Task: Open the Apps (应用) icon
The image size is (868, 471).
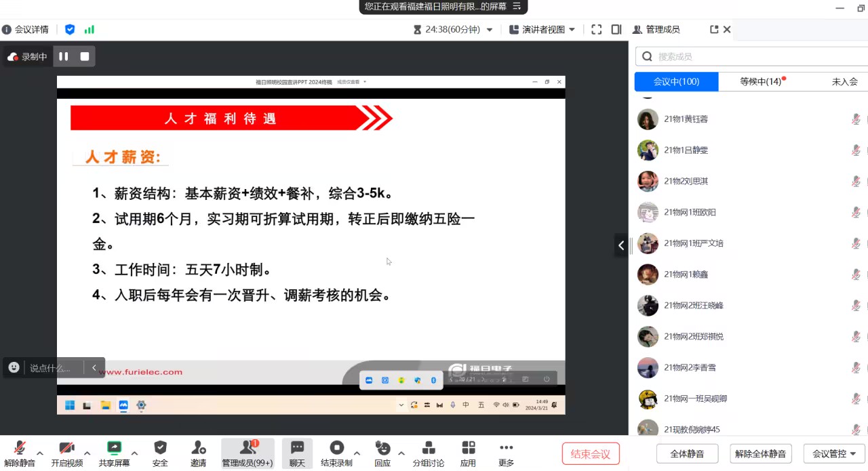Action: [x=468, y=449]
